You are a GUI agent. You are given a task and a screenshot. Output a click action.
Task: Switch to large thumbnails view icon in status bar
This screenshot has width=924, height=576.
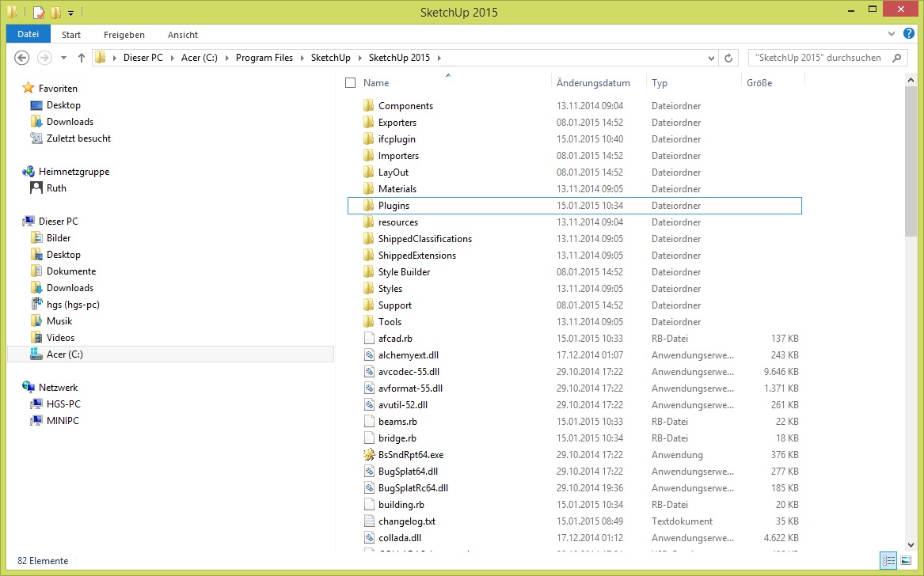click(x=906, y=561)
